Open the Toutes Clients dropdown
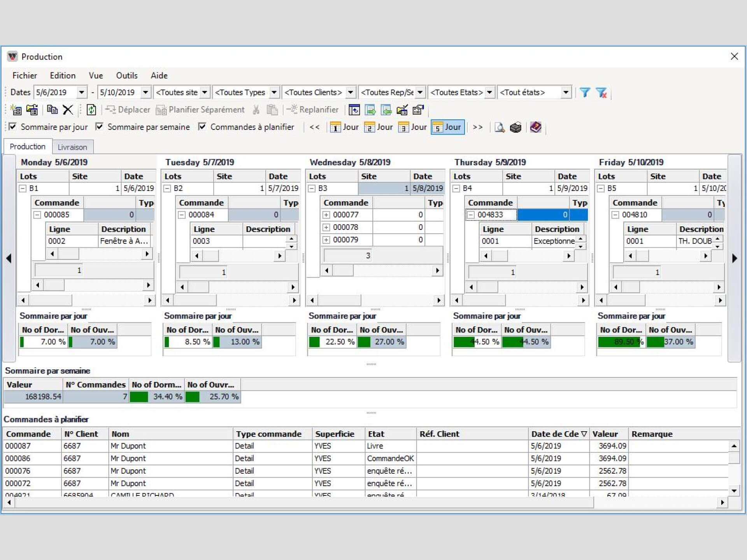 351,93
